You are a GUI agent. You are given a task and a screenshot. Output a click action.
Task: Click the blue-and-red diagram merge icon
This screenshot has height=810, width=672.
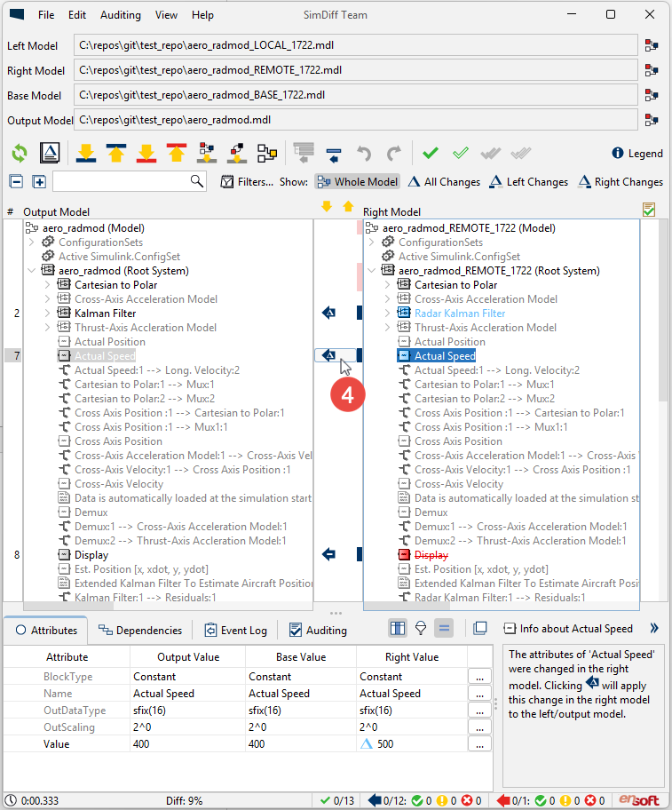[x=207, y=153]
